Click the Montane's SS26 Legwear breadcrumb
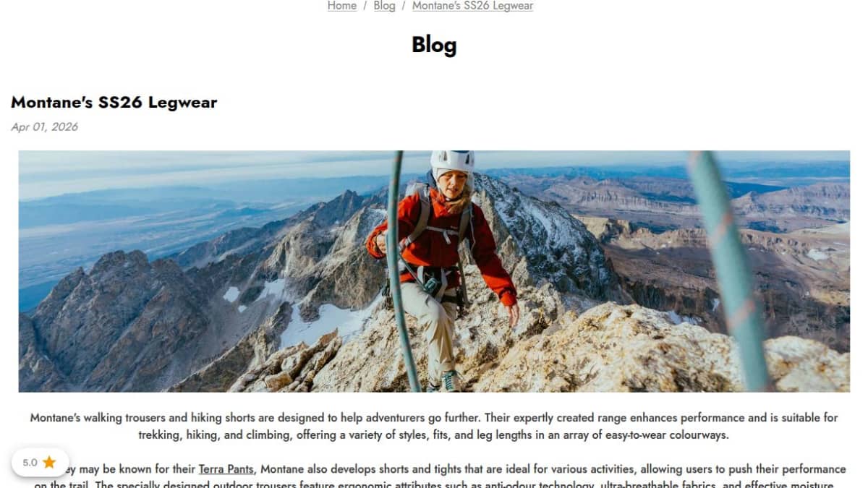This screenshot has height=488, width=868. point(472,6)
